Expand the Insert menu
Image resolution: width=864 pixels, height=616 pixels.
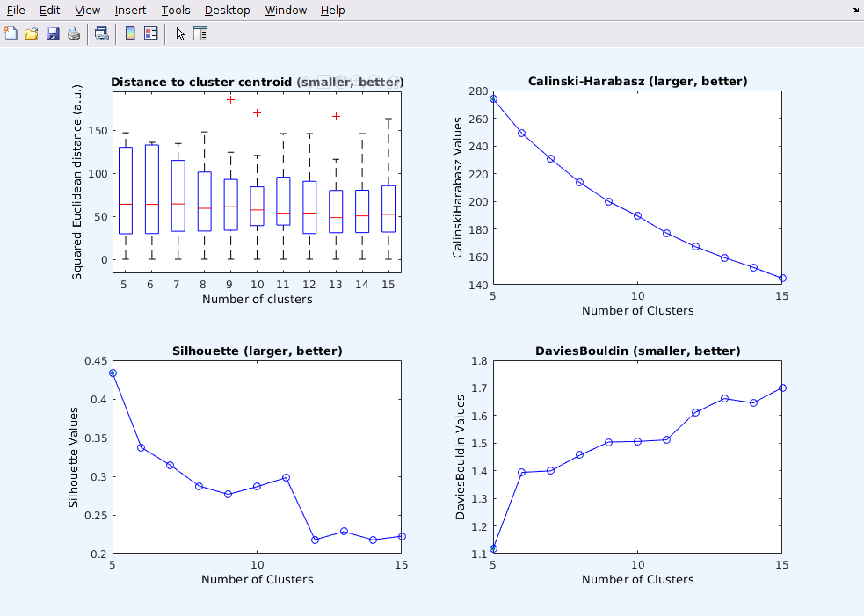tap(131, 11)
